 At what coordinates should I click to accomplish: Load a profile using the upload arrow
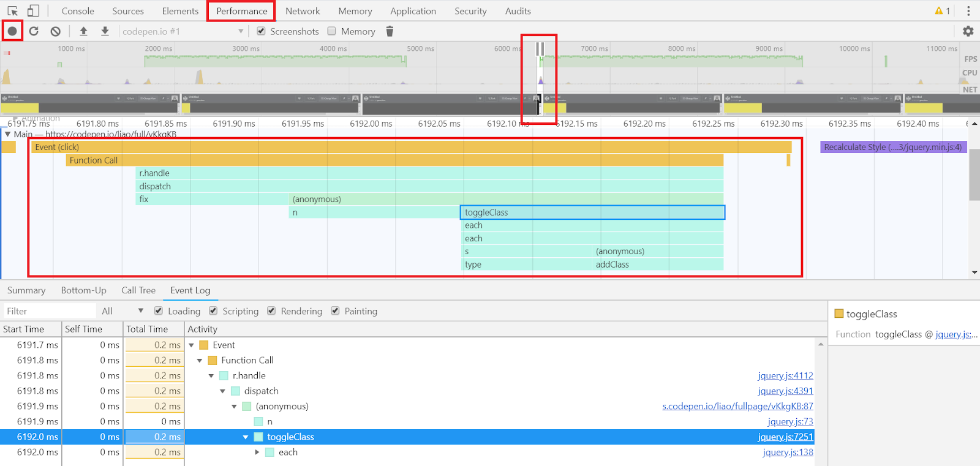point(84,31)
